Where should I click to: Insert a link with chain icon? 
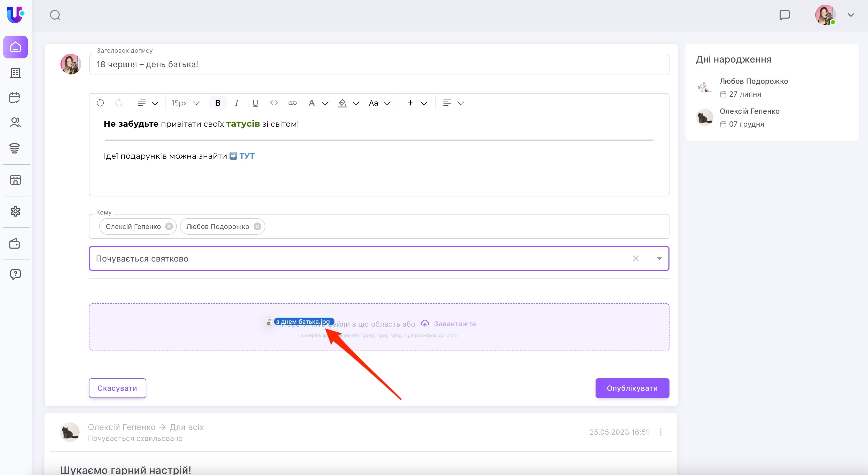tap(292, 103)
